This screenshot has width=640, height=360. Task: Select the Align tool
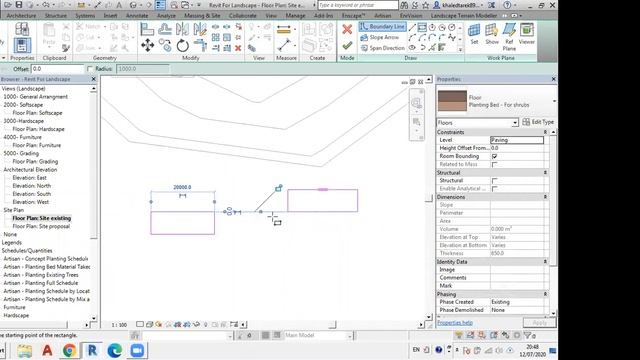point(147,29)
